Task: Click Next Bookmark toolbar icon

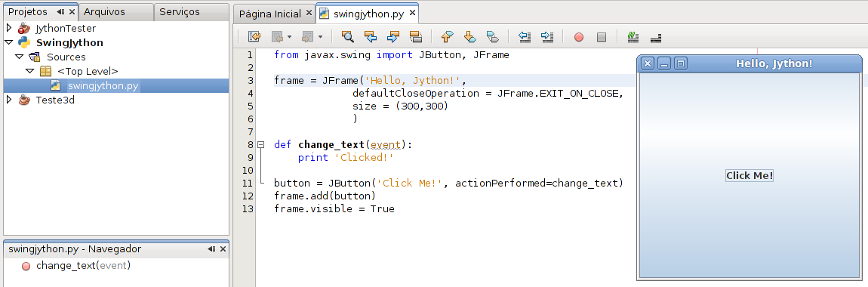Action: tap(469, 37)
